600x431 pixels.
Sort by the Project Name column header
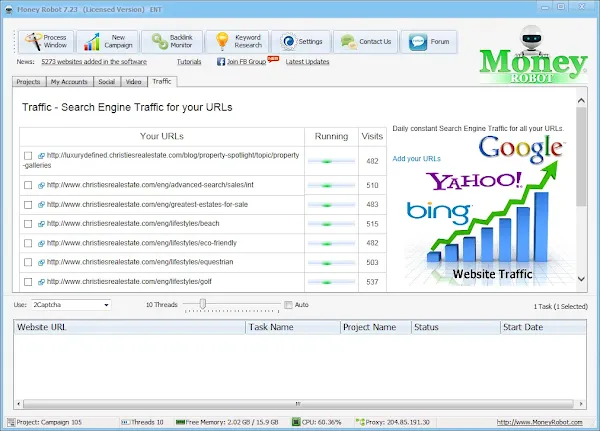tap(376, 327)
